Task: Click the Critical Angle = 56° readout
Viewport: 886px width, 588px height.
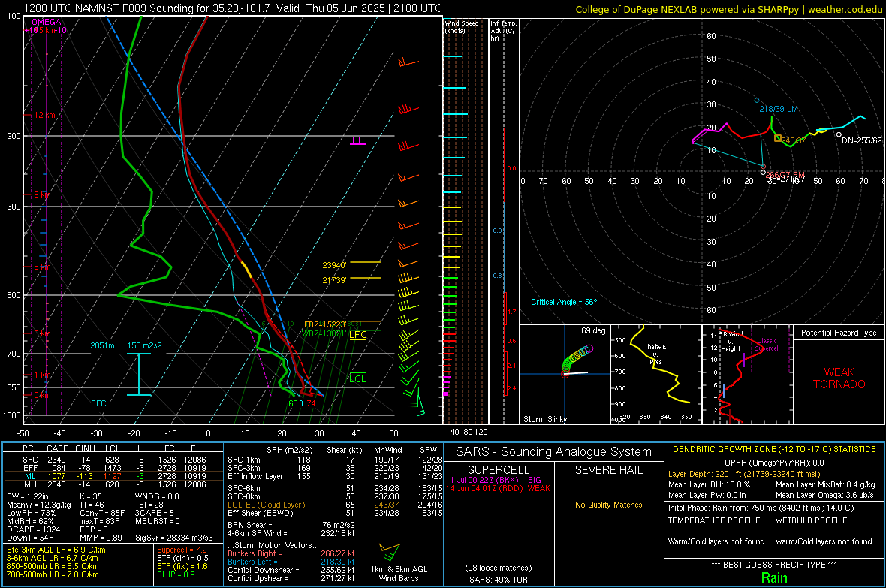Action: [x=564, y=302]
